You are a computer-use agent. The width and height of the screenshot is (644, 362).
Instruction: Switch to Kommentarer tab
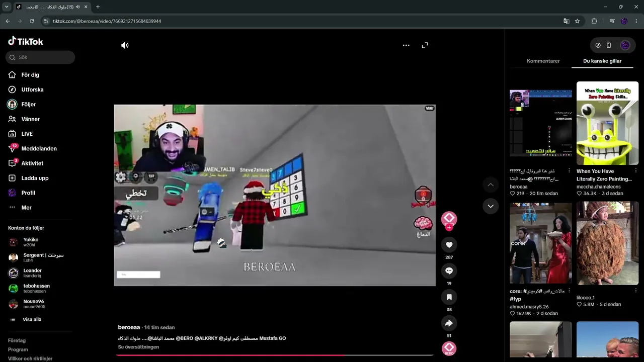pos(543,61)
